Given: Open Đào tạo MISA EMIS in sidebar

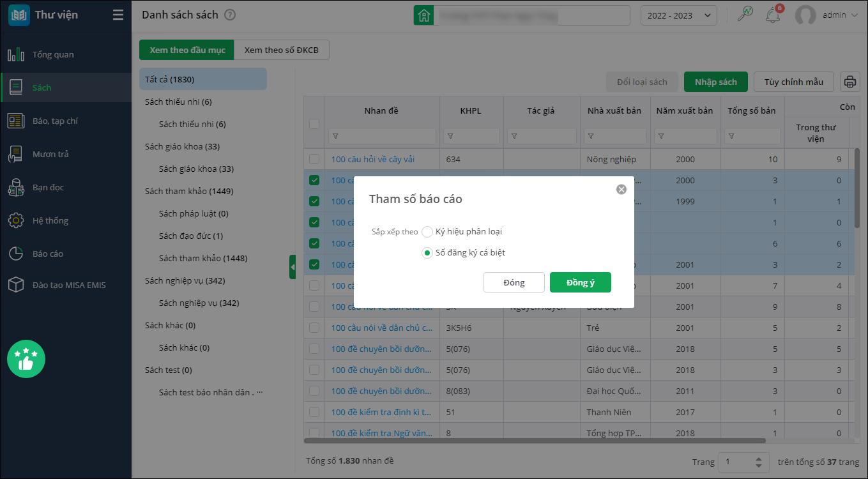Looking at the screenshot, I should 66,285.
